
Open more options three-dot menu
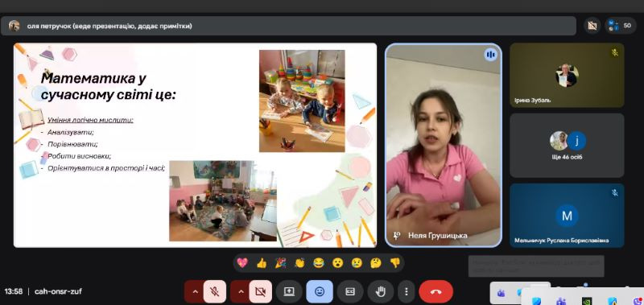coord(407,291)
